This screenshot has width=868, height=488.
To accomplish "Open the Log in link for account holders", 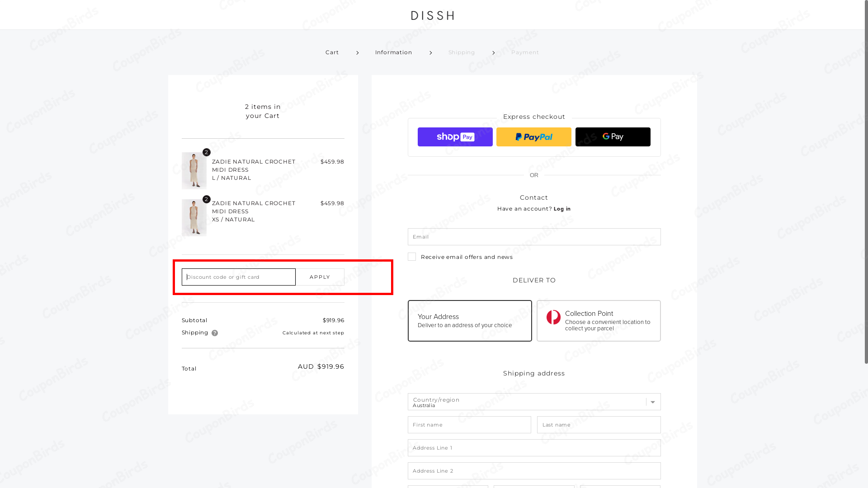I will pos(562,209).
